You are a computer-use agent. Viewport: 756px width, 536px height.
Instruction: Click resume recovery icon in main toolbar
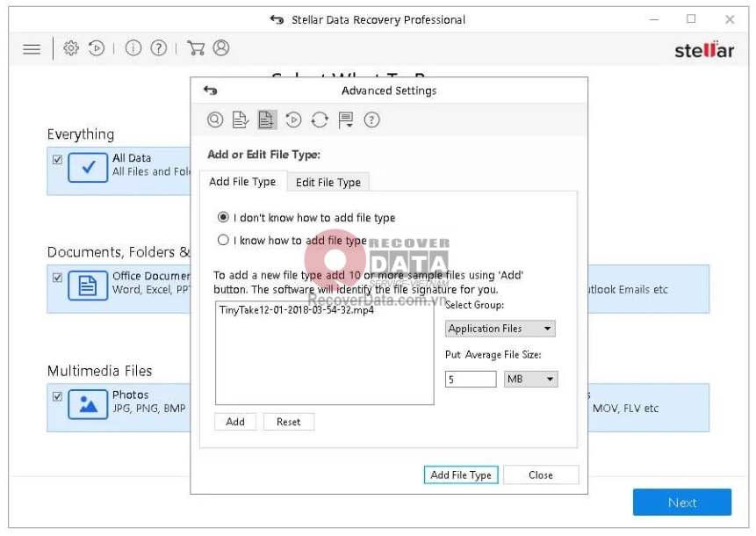point(97,47)
